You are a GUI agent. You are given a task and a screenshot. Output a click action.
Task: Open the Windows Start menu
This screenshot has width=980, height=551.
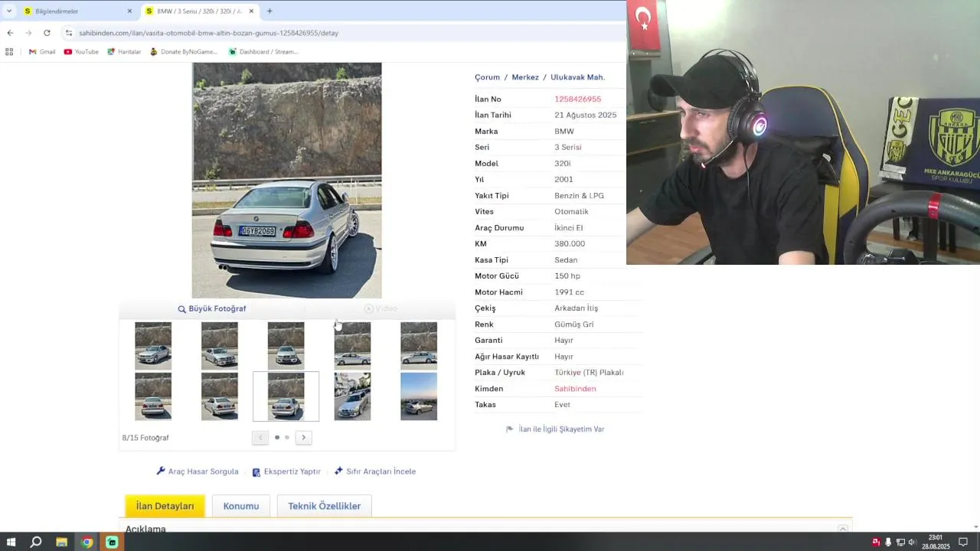[11, 543]
